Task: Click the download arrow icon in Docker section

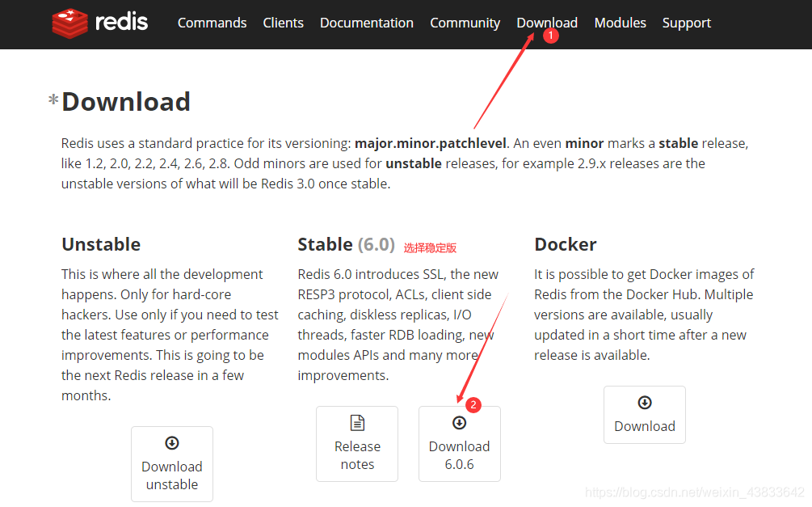Action: click(x=645, y=403)
